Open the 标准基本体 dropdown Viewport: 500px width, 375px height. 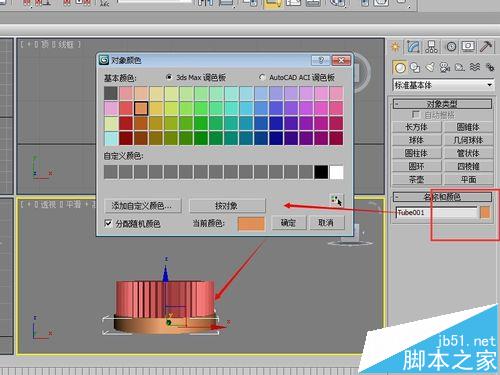(443, 85)
